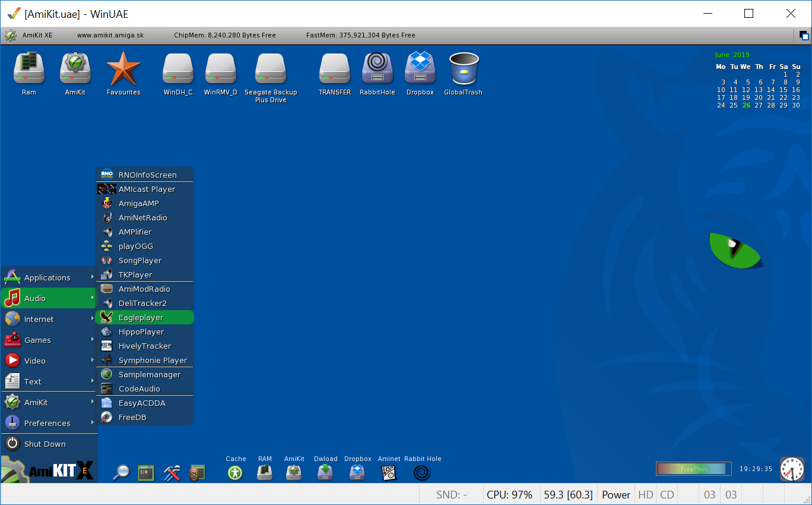
Task: Click the face icon in dock
Action: 196,472
